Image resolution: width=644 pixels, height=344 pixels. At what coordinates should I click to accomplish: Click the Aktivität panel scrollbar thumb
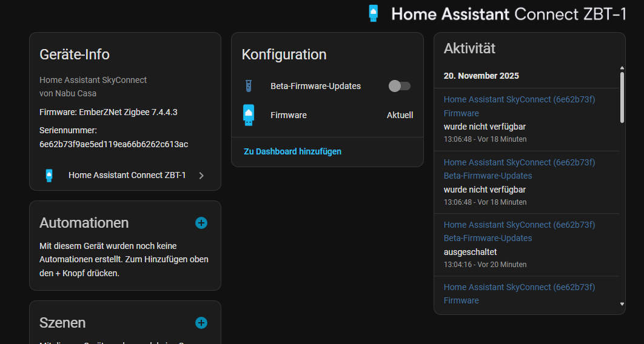click(622, 97)
